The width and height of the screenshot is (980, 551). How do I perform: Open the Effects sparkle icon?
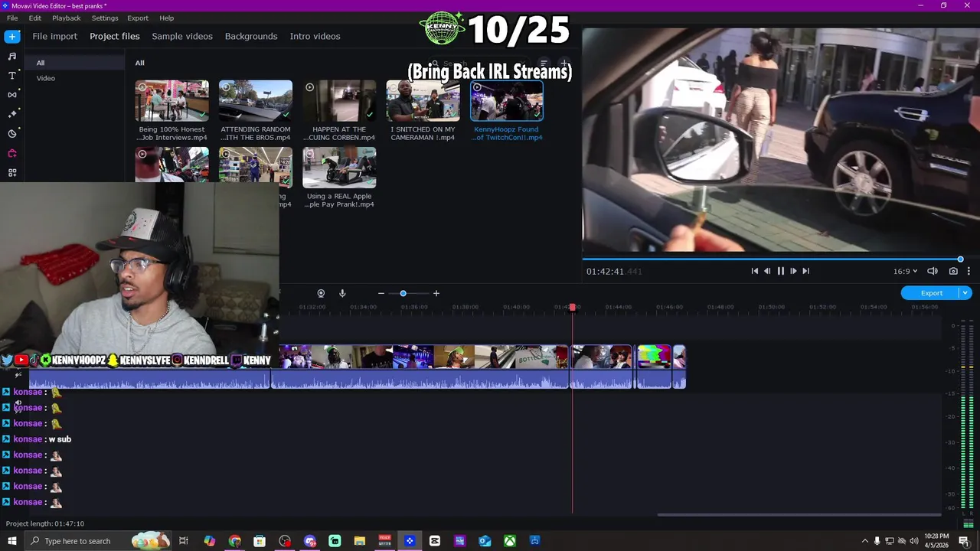(x=11, y=114)
